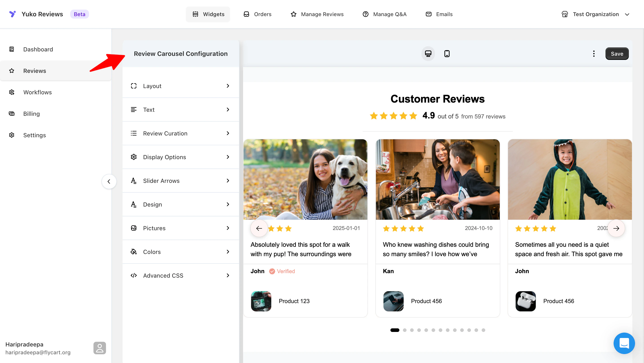The image size is (644, 363).
Task: Click the user avatar icon
Action: point(100,348)
